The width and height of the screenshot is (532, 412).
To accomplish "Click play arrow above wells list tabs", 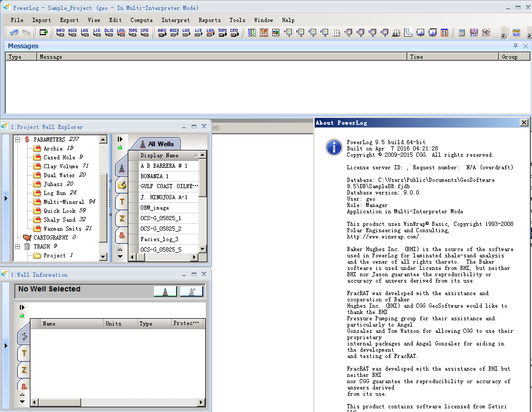I will coord(120,139).
